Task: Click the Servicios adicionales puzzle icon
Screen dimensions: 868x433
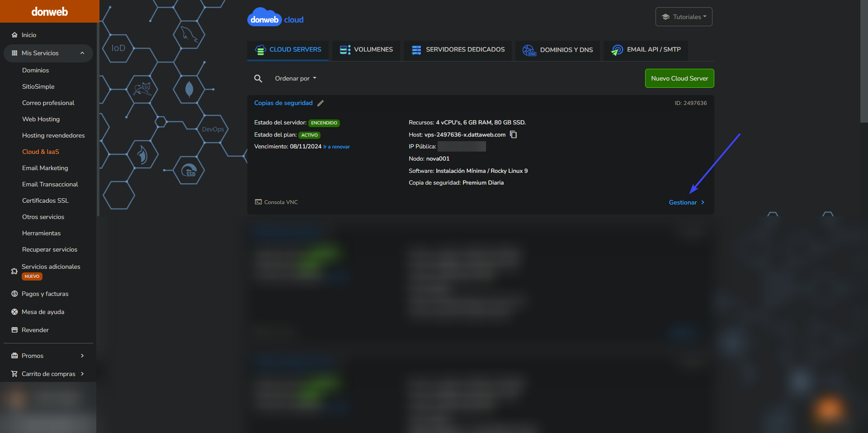Action: click(x=14, y=271)
